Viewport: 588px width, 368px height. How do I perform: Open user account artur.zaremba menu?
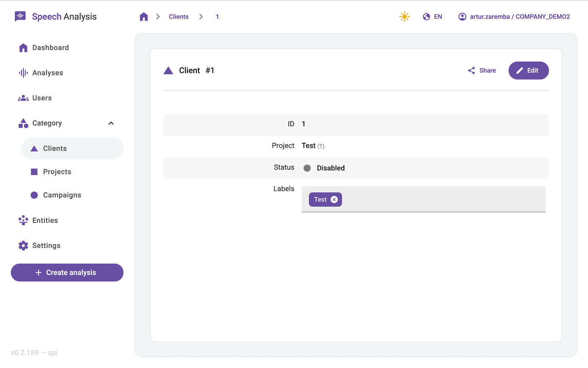coord(514,17)
